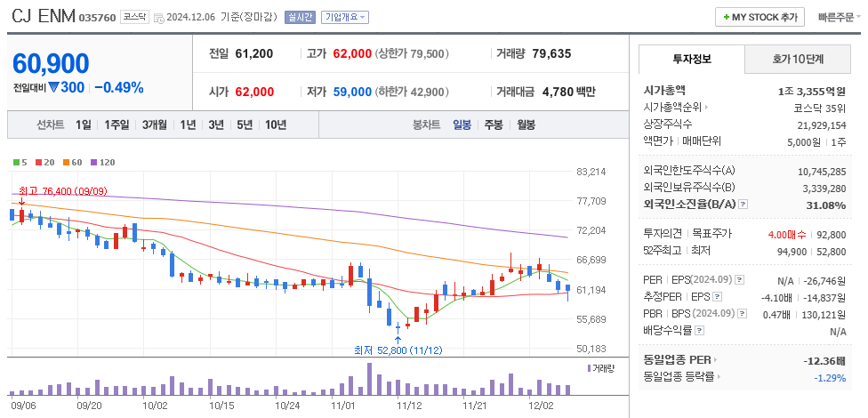Switch candle chart to 일봉
The height and width of the screenshot is (418, 868).
click(x=462, y=125)
